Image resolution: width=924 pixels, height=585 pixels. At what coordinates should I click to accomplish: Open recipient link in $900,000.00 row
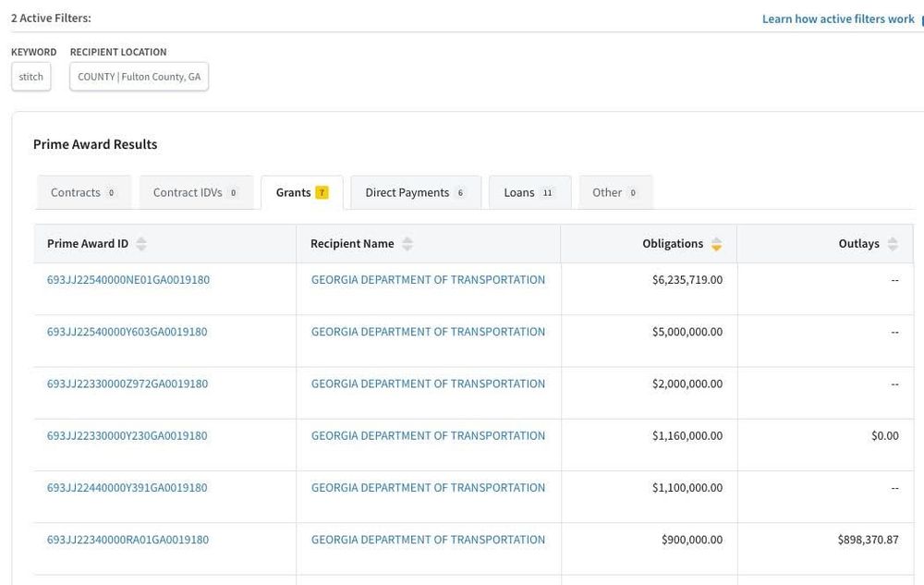pos(428,540)
